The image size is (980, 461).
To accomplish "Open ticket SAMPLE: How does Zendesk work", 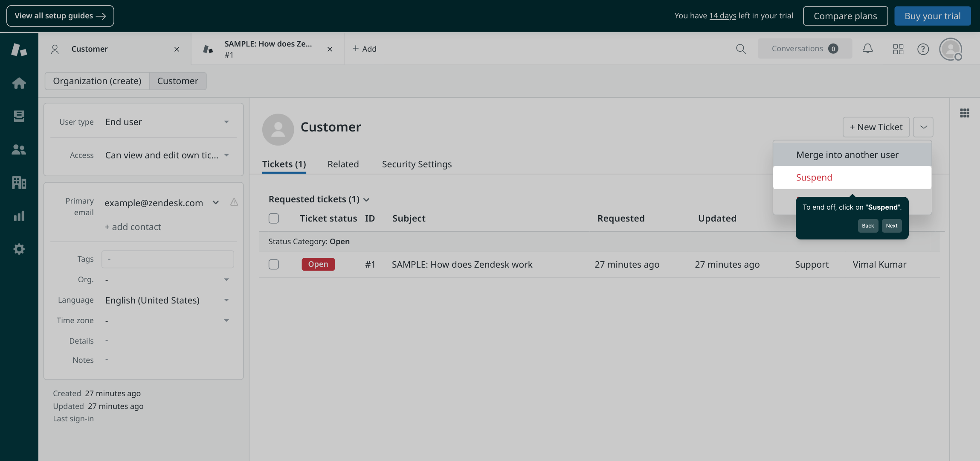I will [x=462, y=265].
